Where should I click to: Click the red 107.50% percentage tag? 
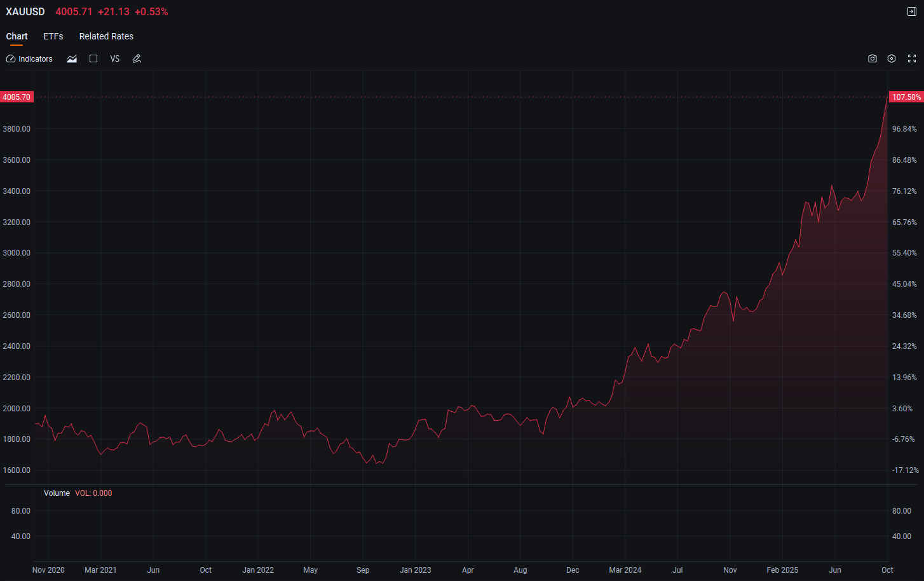click(906, 97)
